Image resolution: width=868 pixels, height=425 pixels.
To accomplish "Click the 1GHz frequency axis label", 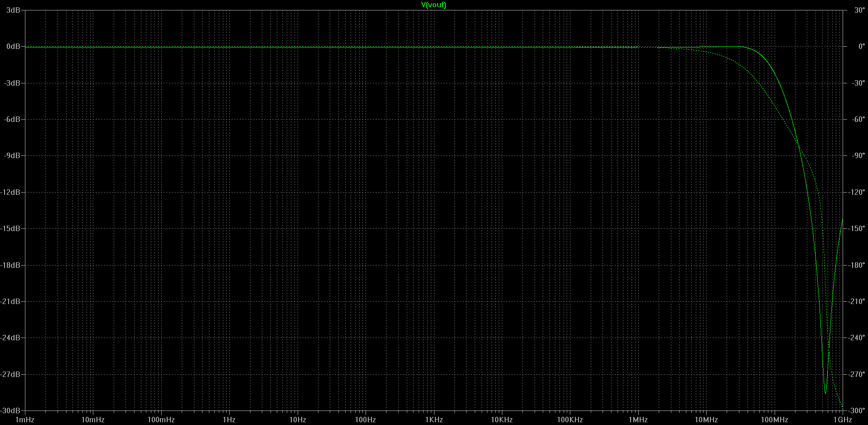I will [x=843, y=420].
